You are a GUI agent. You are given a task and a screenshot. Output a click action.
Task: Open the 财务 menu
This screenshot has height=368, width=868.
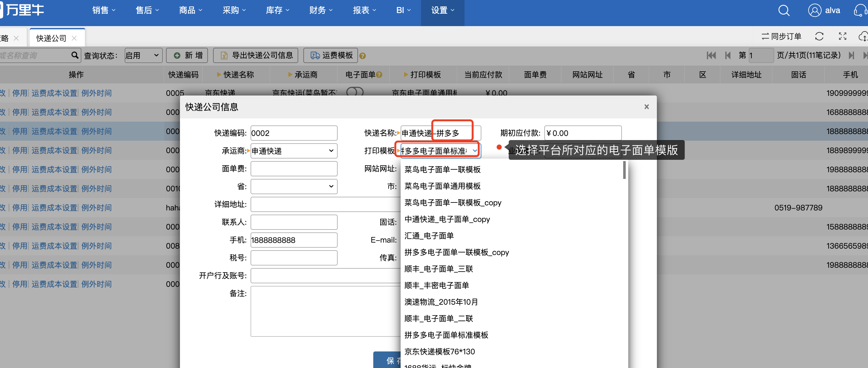[321, 10]
